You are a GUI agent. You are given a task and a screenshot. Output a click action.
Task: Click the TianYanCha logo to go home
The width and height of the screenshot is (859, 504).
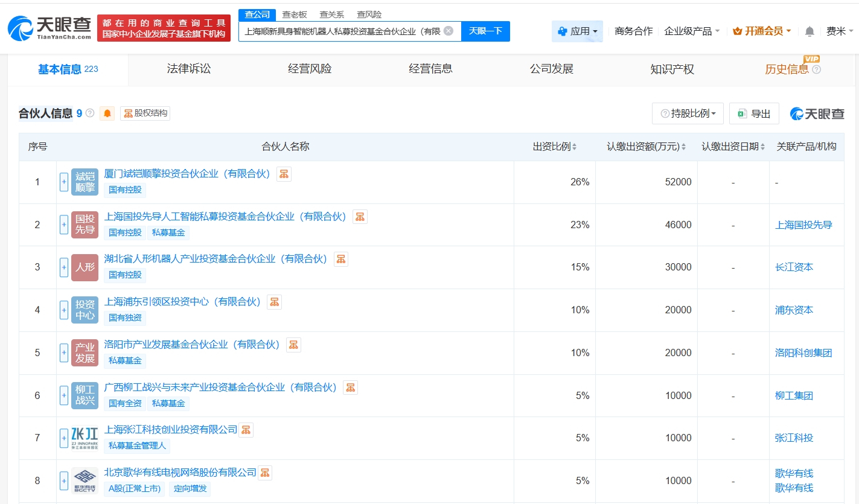pos(49,28)
